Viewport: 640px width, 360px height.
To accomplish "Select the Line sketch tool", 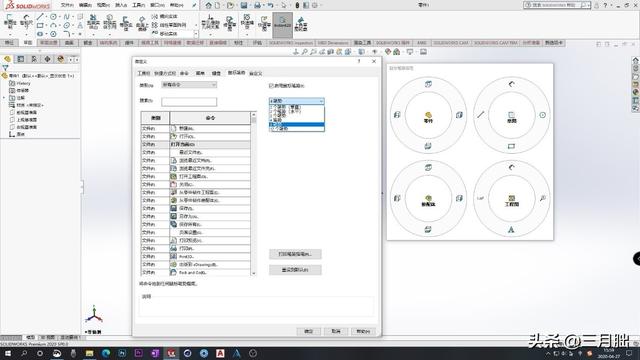I will pos(40,17).
